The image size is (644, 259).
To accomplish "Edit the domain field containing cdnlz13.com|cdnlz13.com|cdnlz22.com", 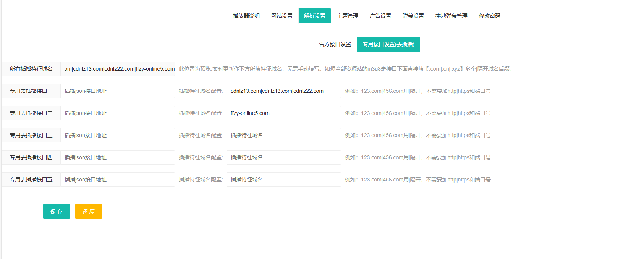I will 284,91.
